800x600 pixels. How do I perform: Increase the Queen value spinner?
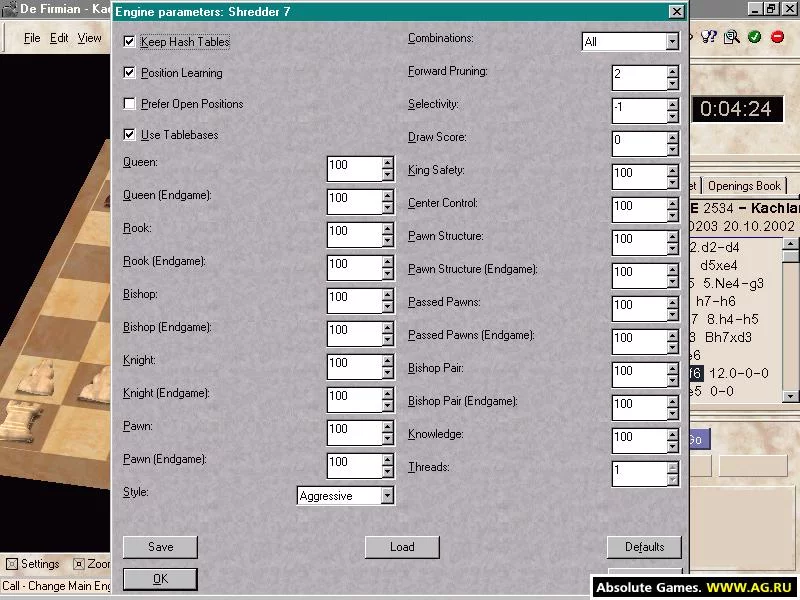coord(388,163)
